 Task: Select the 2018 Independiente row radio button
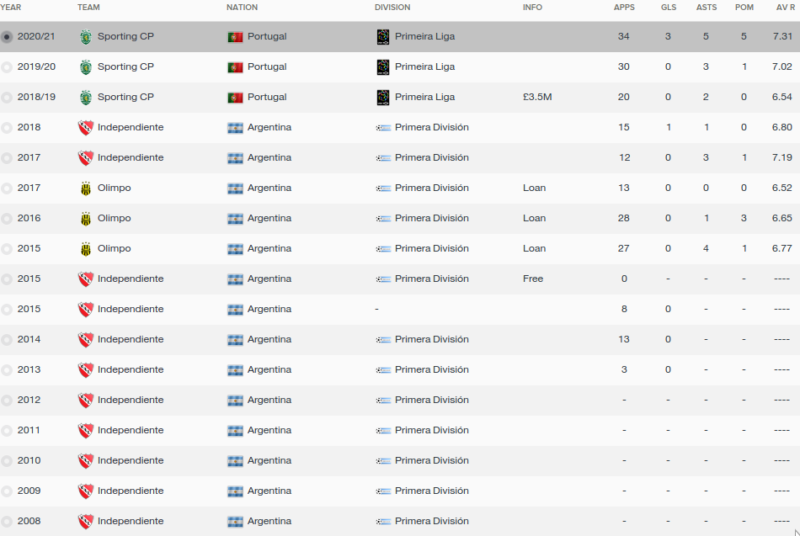coord(7,127)
